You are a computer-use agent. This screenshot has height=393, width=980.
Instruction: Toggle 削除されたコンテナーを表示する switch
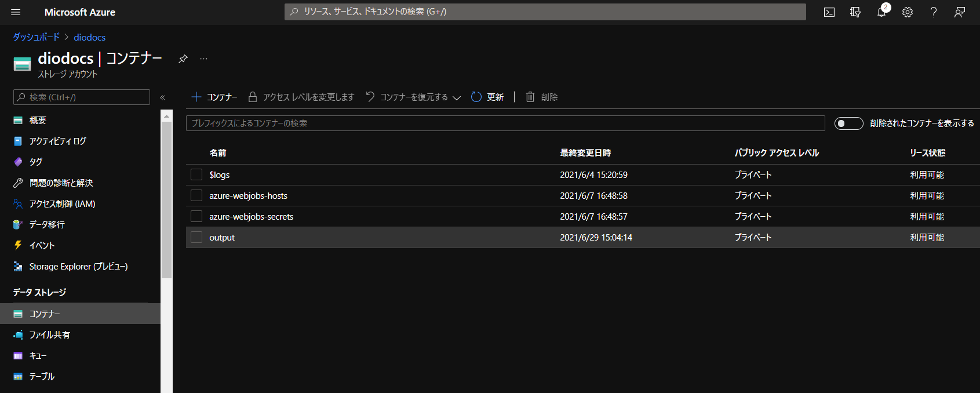848,123
